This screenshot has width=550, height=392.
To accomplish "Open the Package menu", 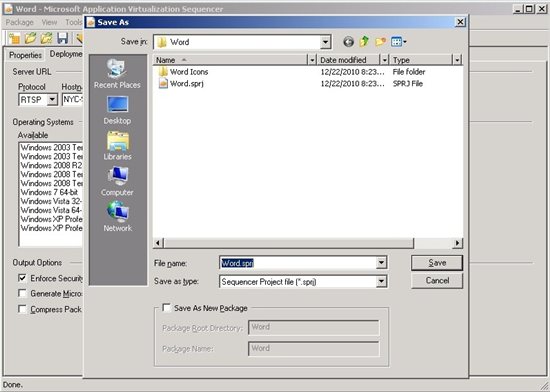I will pyautogui.click(x=20, y=22).
